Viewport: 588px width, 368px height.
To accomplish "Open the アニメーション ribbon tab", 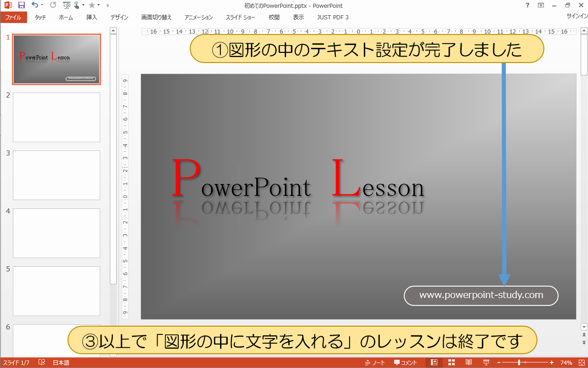I will (x=198, y=17).
